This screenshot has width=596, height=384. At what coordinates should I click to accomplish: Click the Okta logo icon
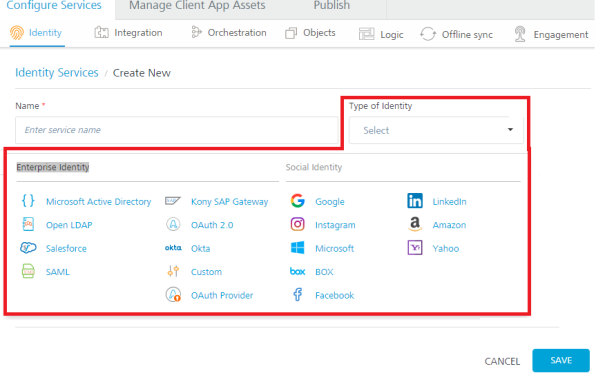(x=173, y=248)
